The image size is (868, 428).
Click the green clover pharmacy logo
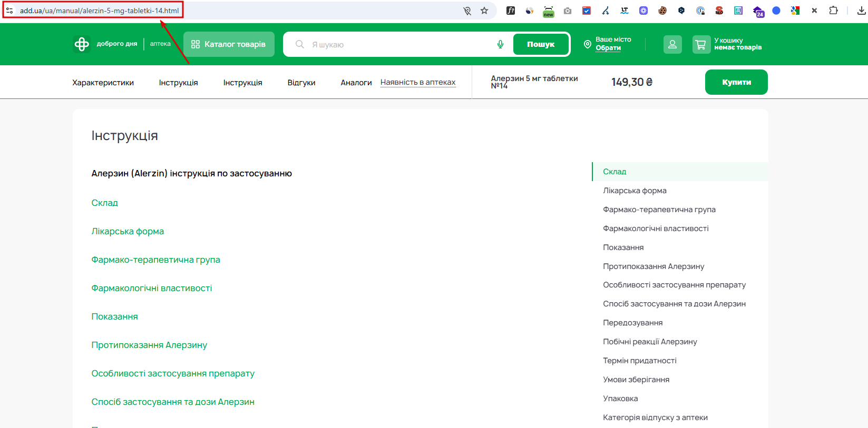coord(82,44)
